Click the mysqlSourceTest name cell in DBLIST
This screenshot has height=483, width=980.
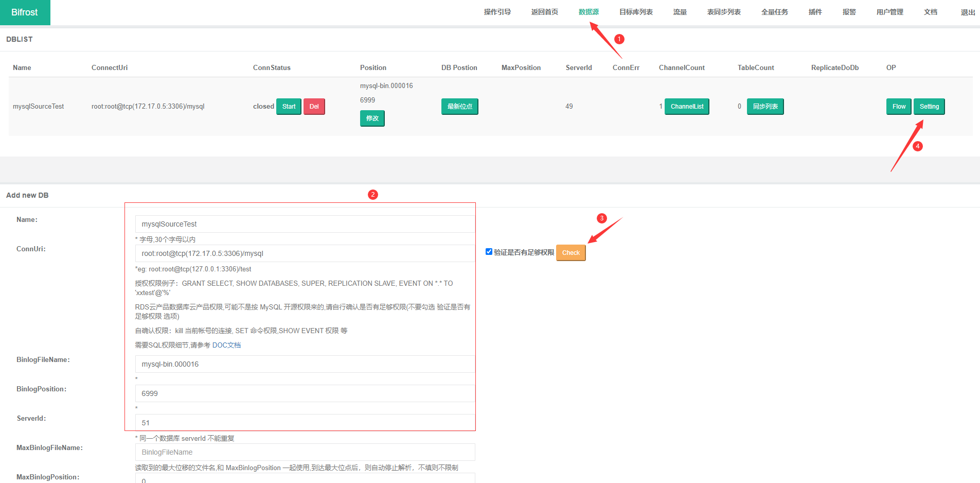[39, 107]
